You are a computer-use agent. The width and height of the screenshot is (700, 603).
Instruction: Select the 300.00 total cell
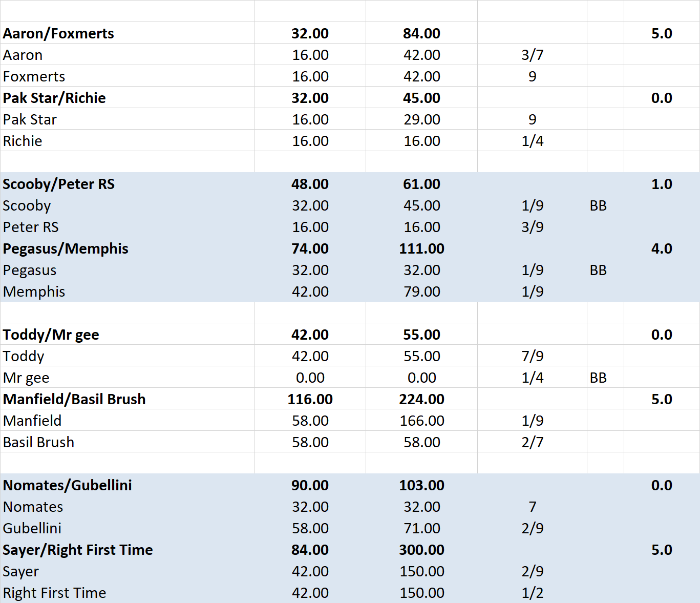coord(421,550)
